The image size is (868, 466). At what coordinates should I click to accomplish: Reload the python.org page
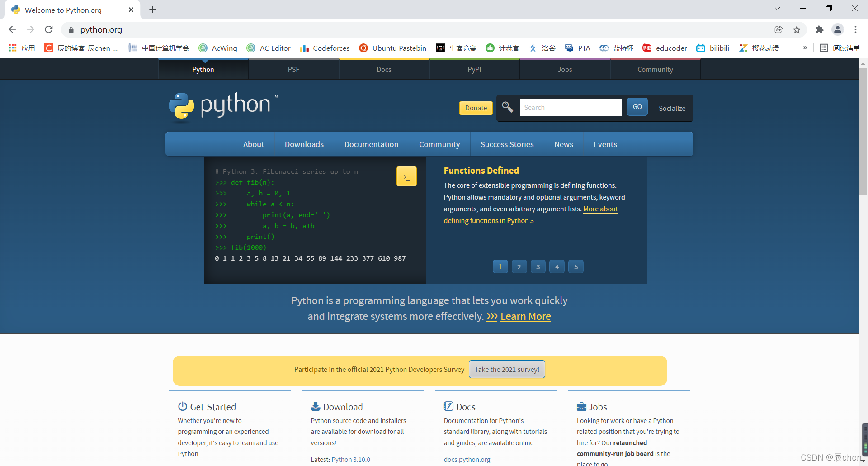pos(49,29)
